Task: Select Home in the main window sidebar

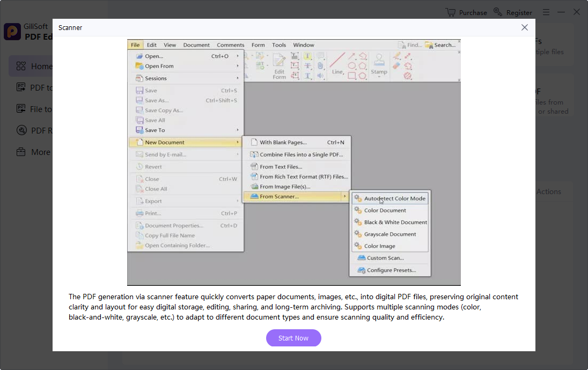Action: pyautogui.click(x=31, y=66)
